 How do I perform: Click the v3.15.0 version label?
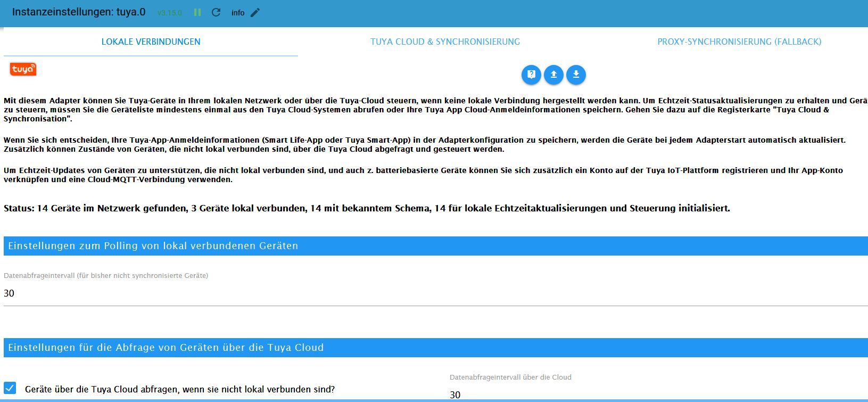click(x=170, y=13)
